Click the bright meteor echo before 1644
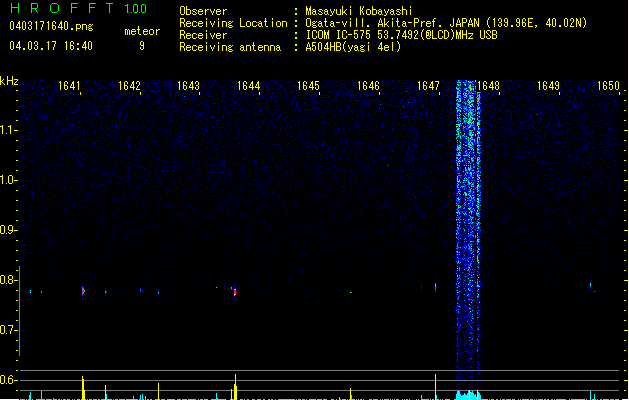Screen dimensions: 629x400 pos(235,292)
